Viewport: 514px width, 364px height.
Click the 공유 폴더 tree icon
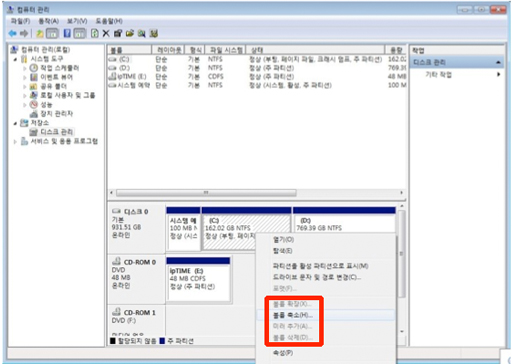click(34, 86)
